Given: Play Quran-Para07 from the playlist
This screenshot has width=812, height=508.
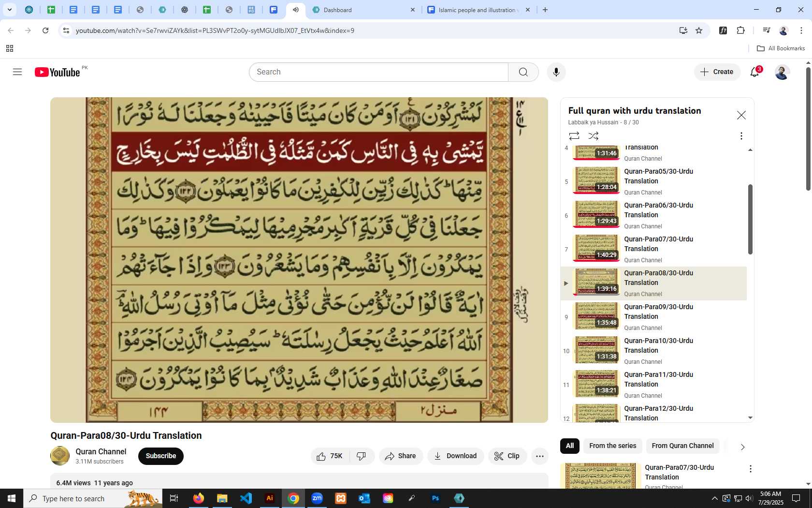Looking at the screenshot, I should pos(653,249).
